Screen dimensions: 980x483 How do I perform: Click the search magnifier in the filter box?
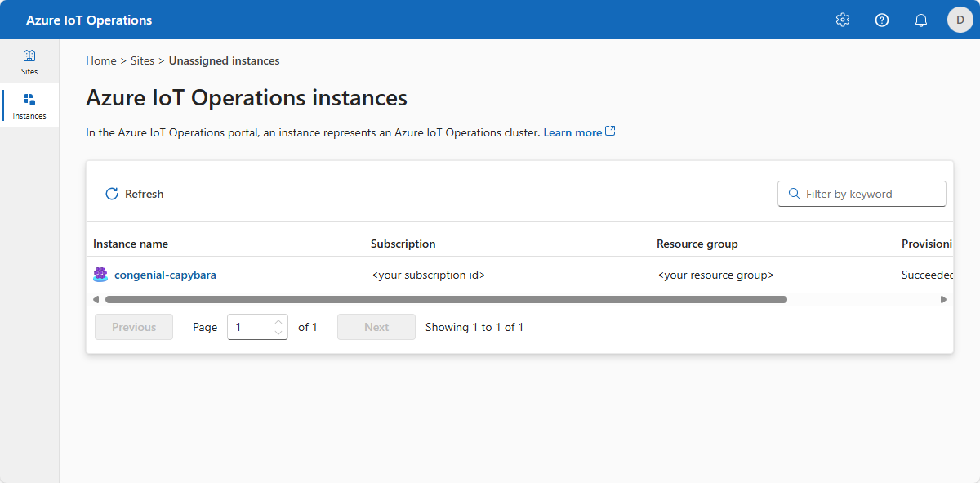pos(794,194)
